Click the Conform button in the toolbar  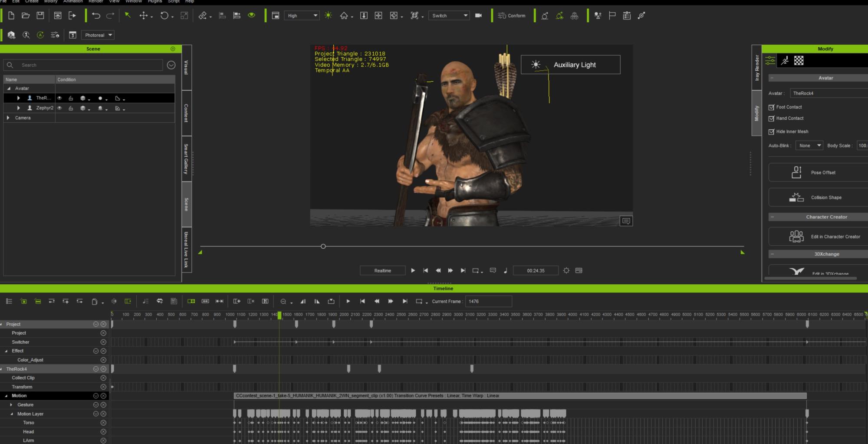[512, 16]
